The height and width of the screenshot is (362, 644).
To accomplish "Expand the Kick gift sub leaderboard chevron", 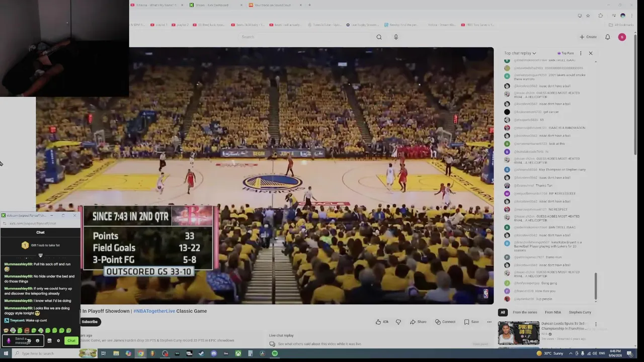I will click(x=40, y=255).
